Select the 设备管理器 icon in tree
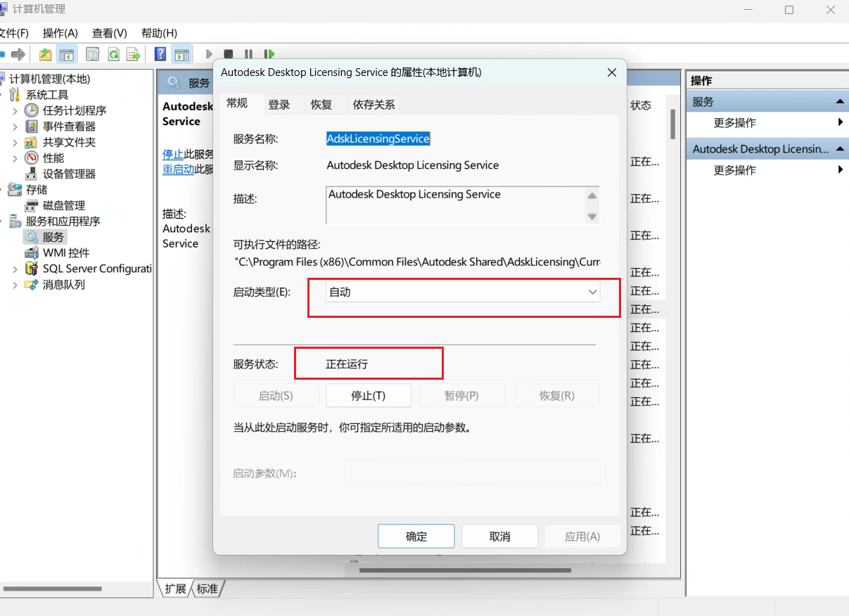 point(32,174)
